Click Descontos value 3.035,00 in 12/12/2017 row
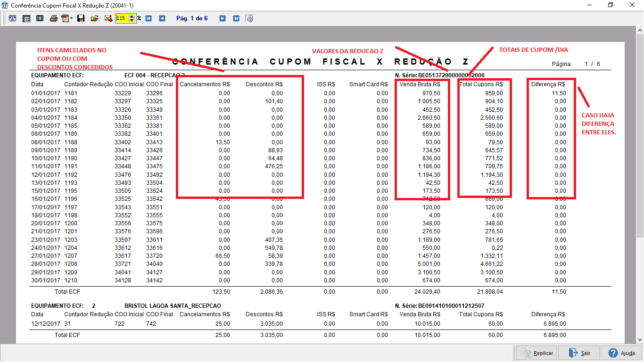Image resolution: width=644 pixels, height=362 pixels. pos(272,324)
